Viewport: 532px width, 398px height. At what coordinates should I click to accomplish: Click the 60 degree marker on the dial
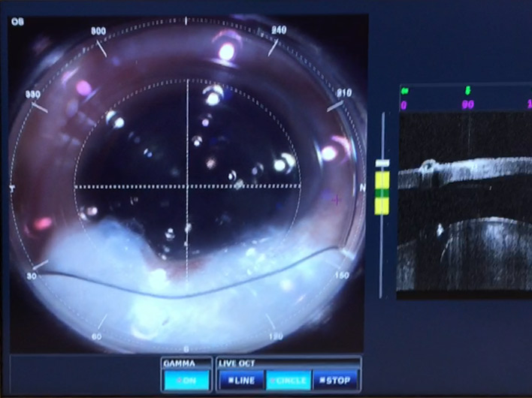[x=96, y=336]
